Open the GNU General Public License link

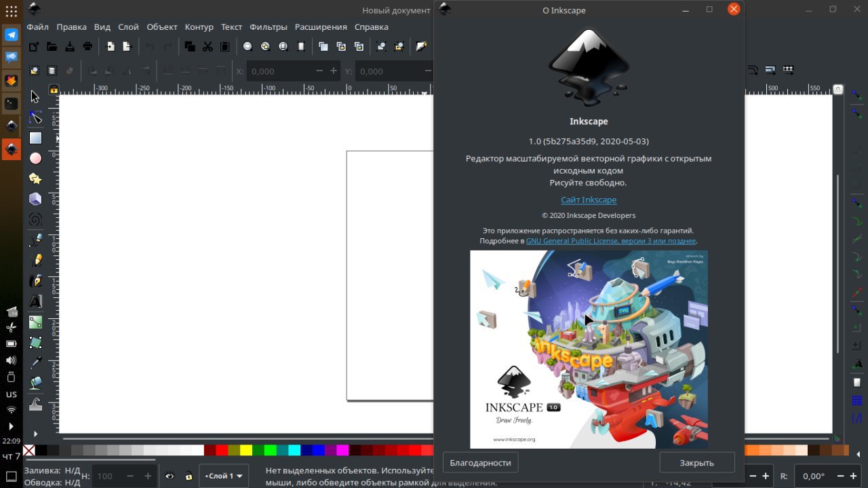(x=611, y=241)
